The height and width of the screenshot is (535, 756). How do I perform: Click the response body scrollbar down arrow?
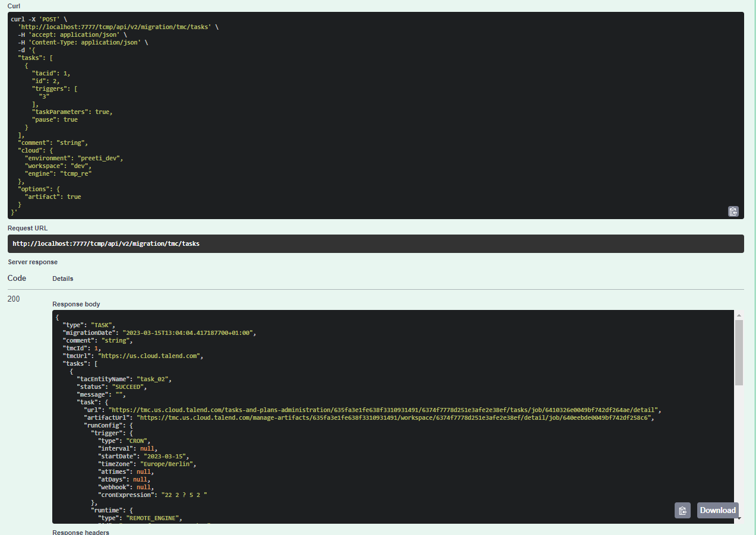point(739,518)
